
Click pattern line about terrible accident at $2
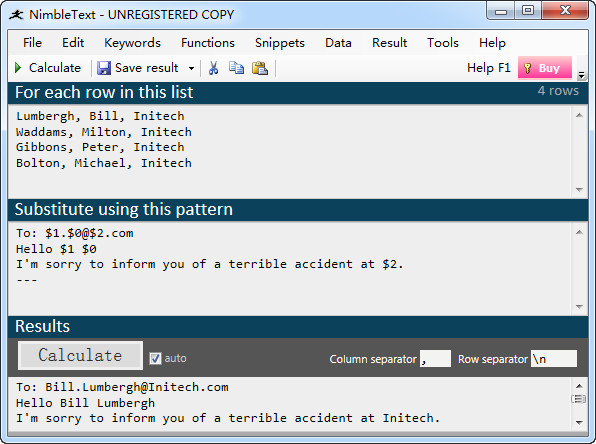[209, 264]
